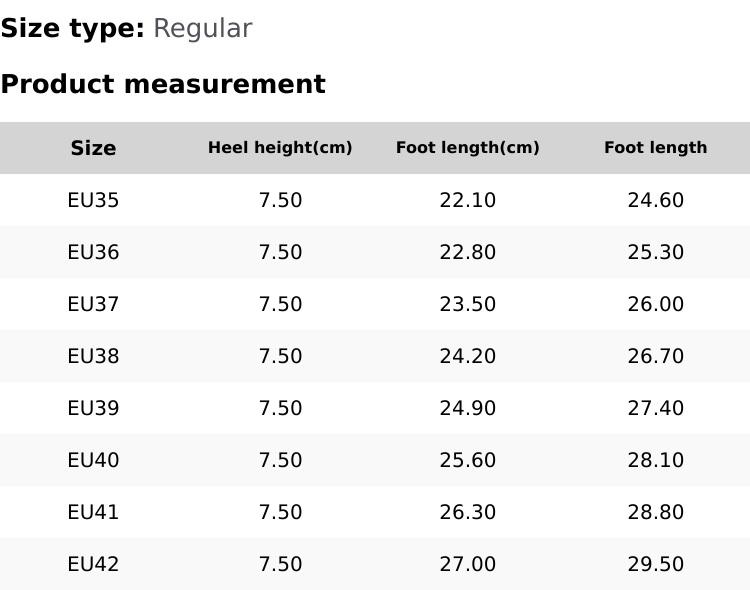Click the EU41 size cell

coord(93,512)
